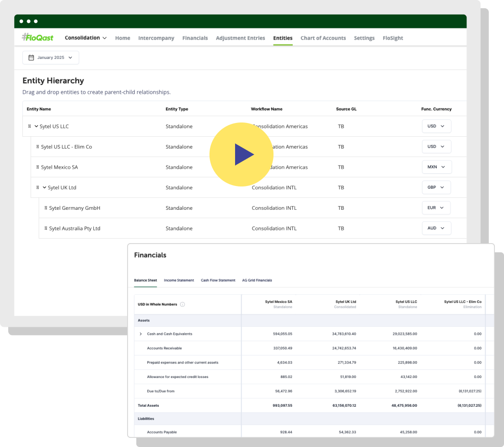Click drag handle for Sytel US LLC - Elim Co
Screen dimensions: 504x447
(x=38, y=146)
